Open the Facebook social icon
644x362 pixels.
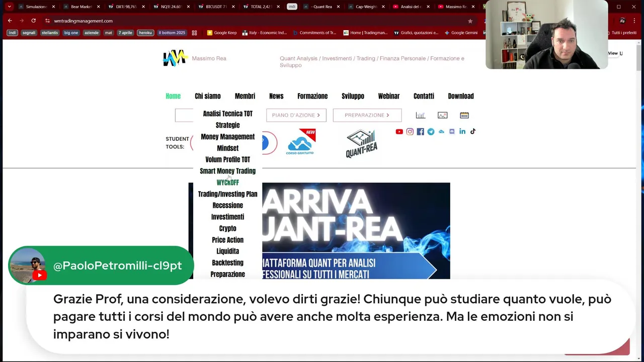coord(420,132)
